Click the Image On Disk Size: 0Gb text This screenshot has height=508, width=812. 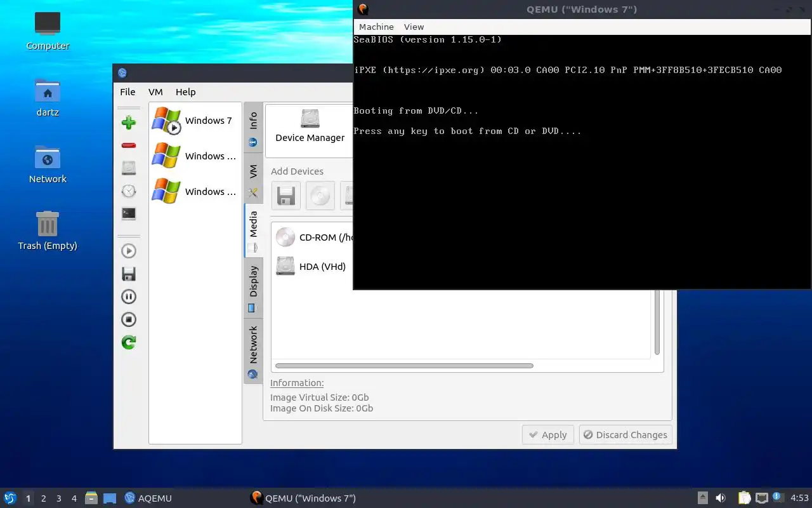click(x=322, y=408)
